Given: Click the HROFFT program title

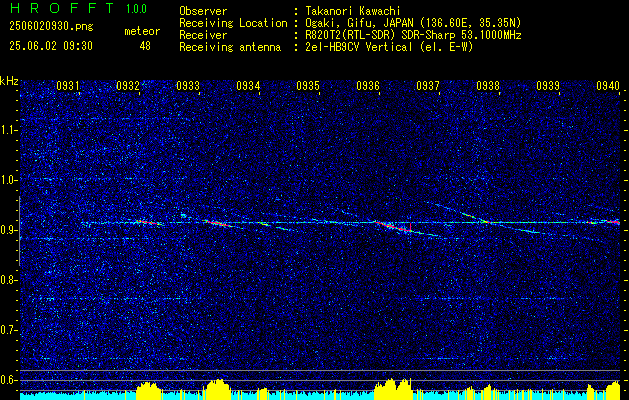Looking at the screenshot, I should pyautogui.click(x=62, y=8).
